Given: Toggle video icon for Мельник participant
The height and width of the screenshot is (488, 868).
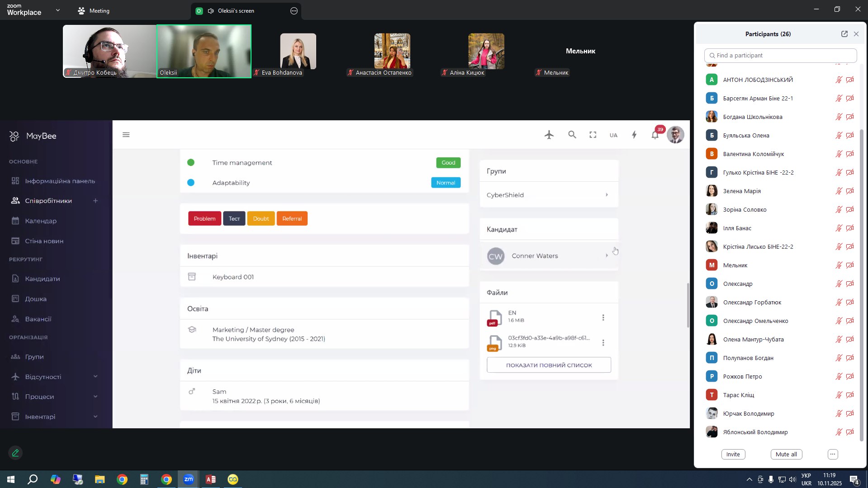Looking at the screenshot, I should pyautogui.click(x=850, y=265).
